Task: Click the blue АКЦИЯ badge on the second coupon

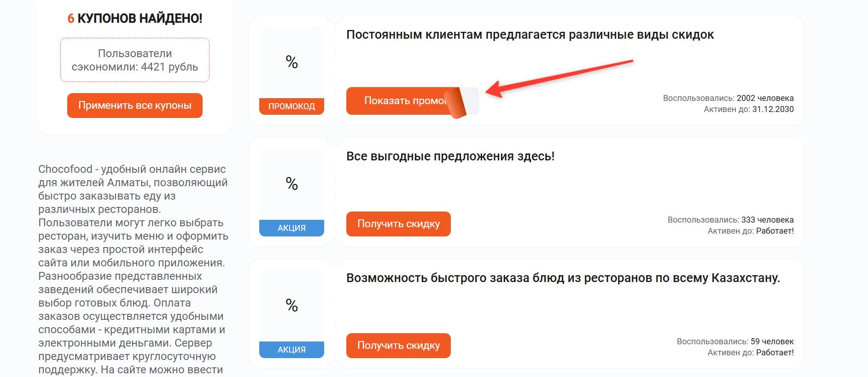Action: click(x=291, y=228)
